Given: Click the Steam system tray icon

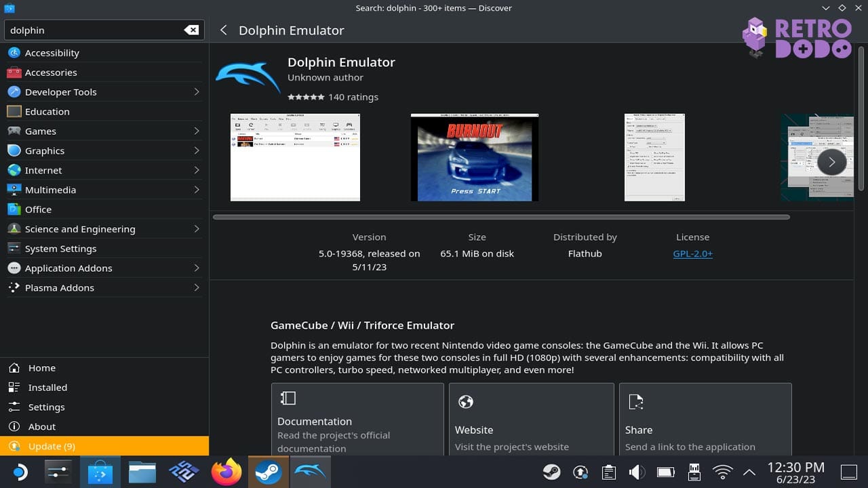Looking at the screenshot, I should tap(552, 472).
